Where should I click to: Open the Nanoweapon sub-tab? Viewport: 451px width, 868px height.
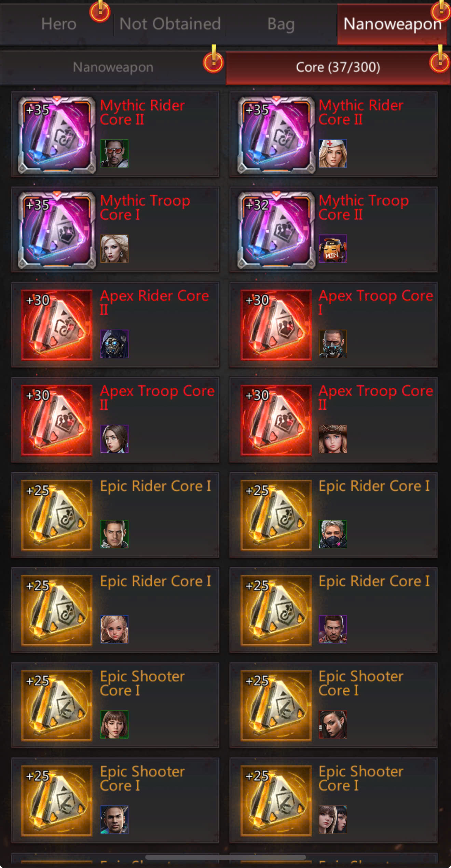pos(113,67)
